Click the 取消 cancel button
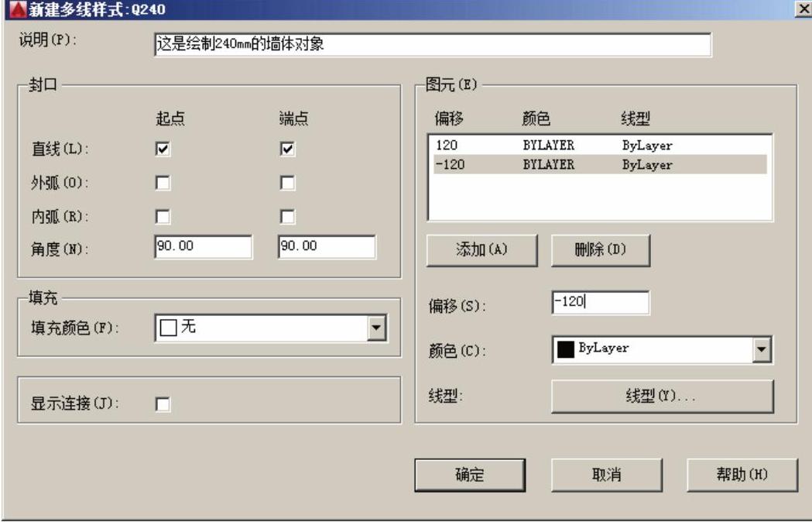Screen dimensions: 812x522 tap(606, 475)
